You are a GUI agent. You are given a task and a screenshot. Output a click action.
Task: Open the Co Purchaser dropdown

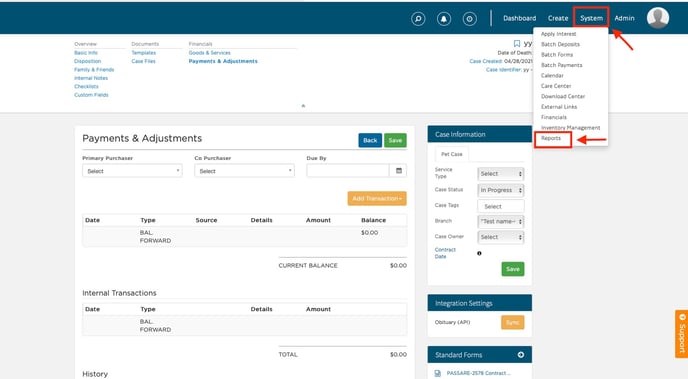pos(244,171)
